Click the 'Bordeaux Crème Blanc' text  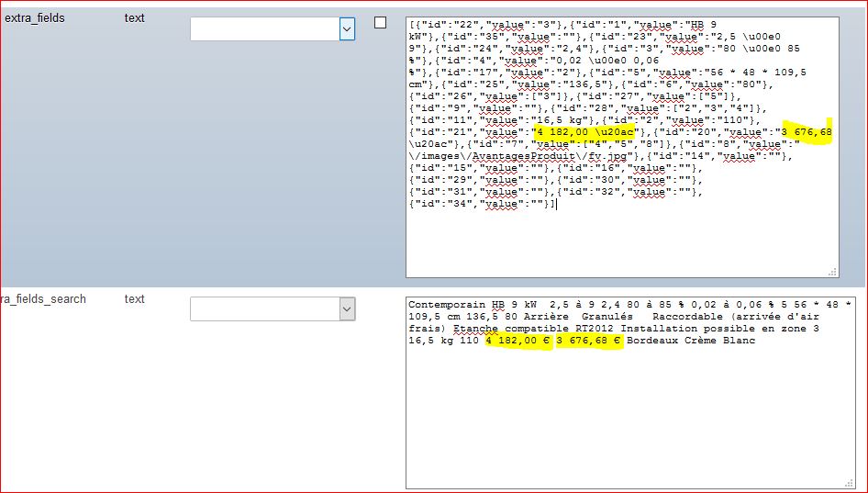click(691, 341)
